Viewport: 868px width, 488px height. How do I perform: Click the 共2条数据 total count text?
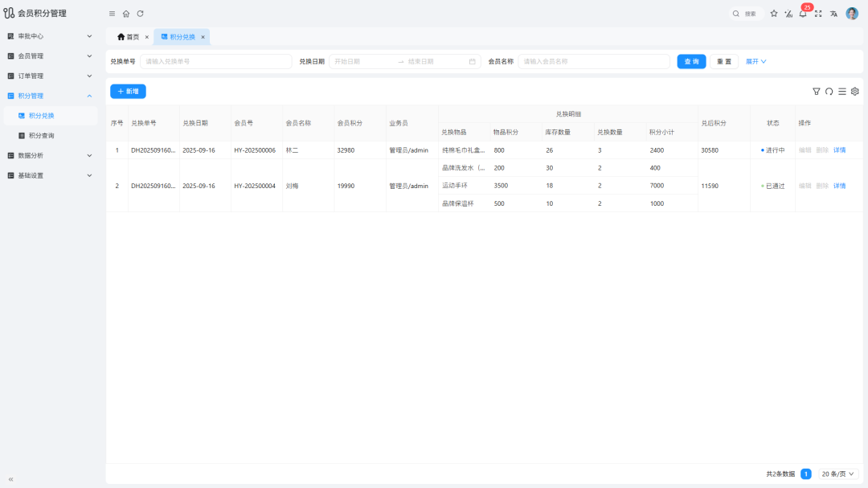780,474
